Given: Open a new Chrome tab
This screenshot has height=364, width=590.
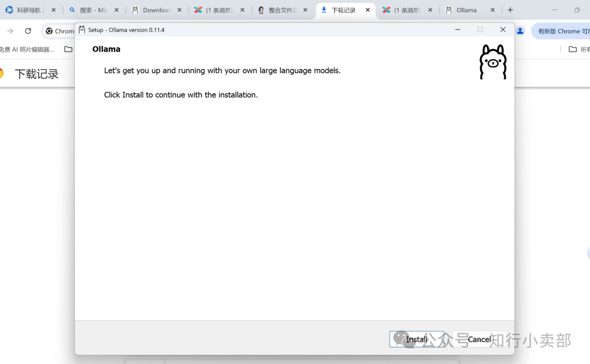Looking at the screenshot, I should (x=510, y=10).
